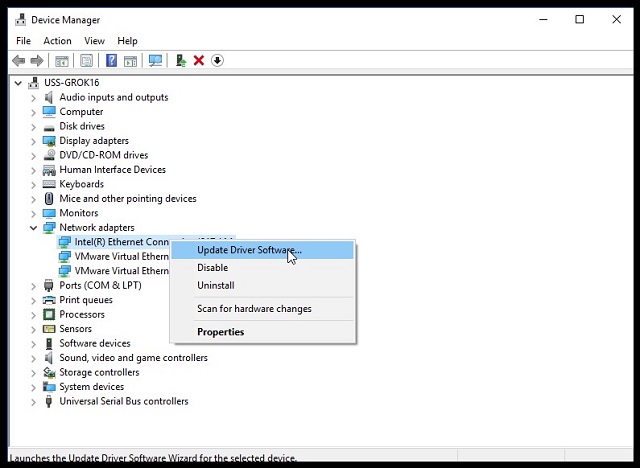Click the Forward arrow toolbar icon

coord(37,61)
